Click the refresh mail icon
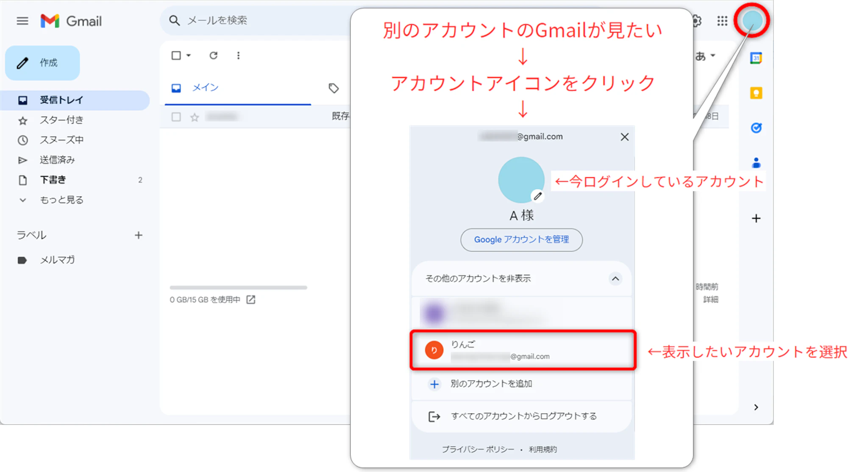 pos(213,56)
